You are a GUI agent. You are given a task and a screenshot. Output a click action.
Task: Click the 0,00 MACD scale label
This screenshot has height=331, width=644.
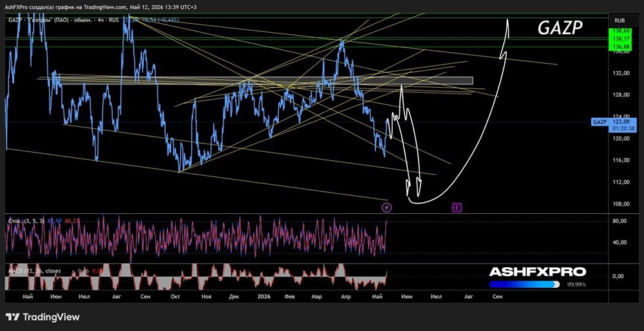click(619, 276)
